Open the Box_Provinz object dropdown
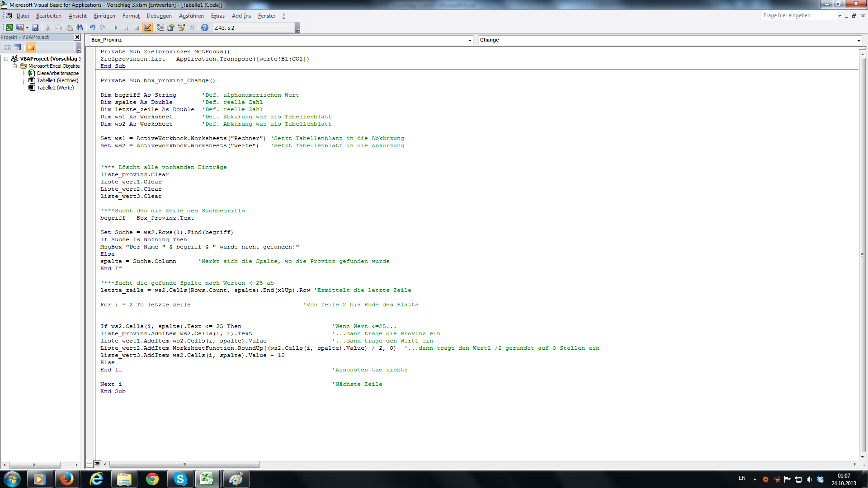This screenshot has width=868, height=488. pos(470,40)
